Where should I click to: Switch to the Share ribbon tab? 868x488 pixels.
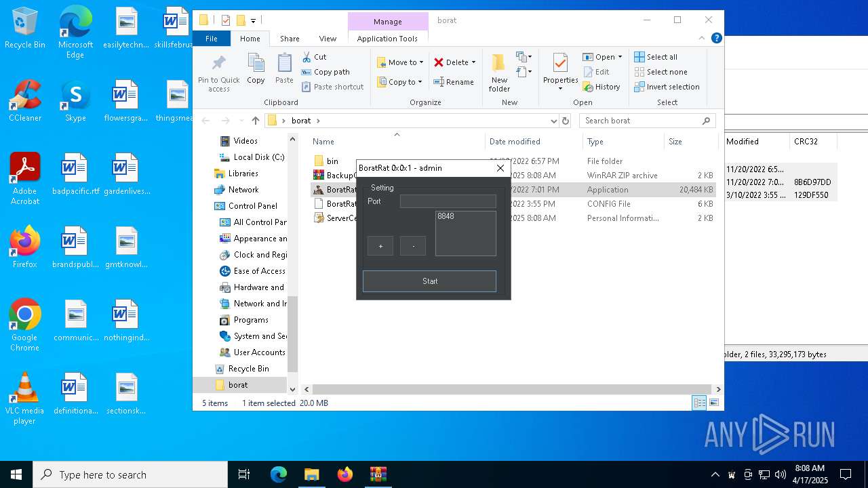coord(290,39)
